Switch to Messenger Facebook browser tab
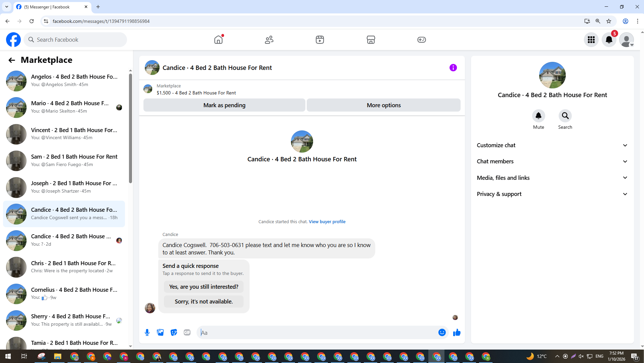This screenshot has width=644, height=363. point(52,7)
